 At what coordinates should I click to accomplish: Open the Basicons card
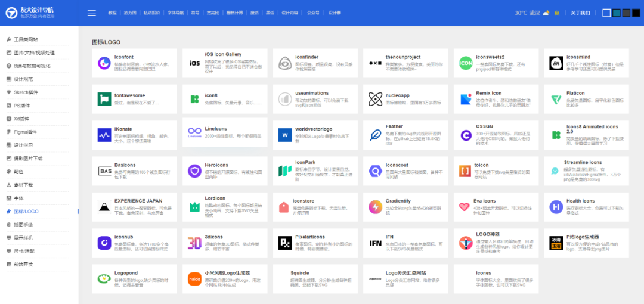[x=135, y=171]
